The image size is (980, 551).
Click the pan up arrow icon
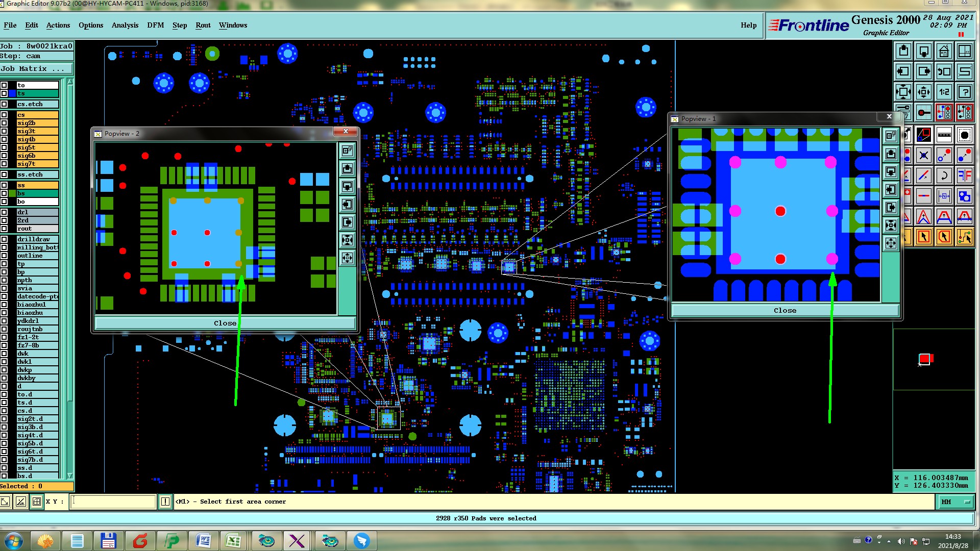903,51
